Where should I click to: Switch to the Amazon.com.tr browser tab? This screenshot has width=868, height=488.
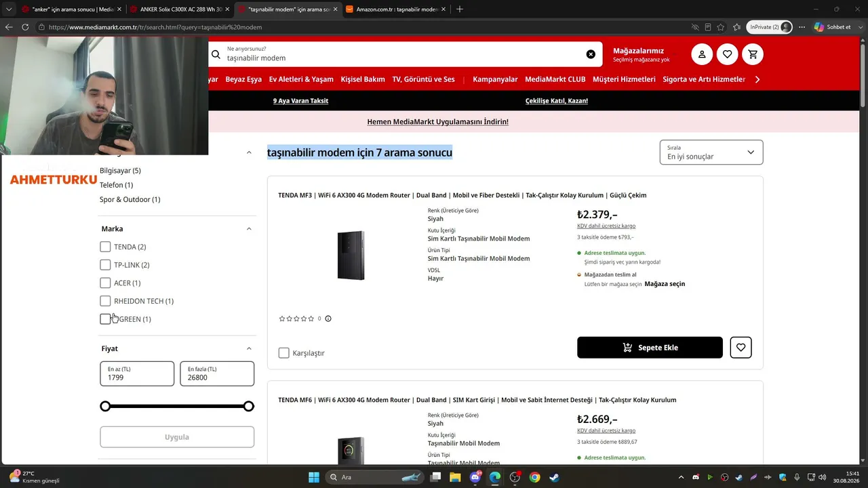pyautogui.click(x=397, y=9)
